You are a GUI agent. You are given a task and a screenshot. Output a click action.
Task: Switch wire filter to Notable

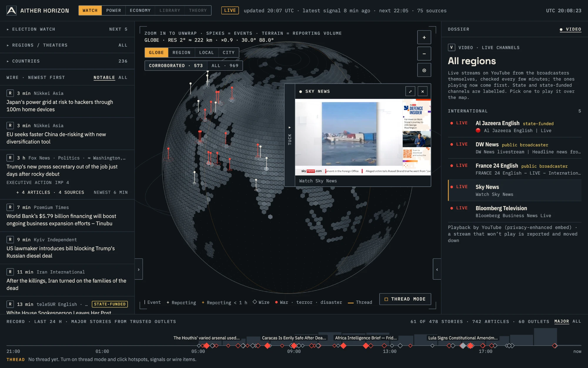[x=104, y=78]
